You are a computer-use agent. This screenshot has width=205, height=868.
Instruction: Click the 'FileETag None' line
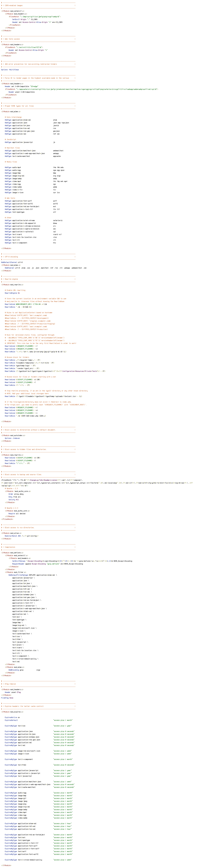point(7,698)
